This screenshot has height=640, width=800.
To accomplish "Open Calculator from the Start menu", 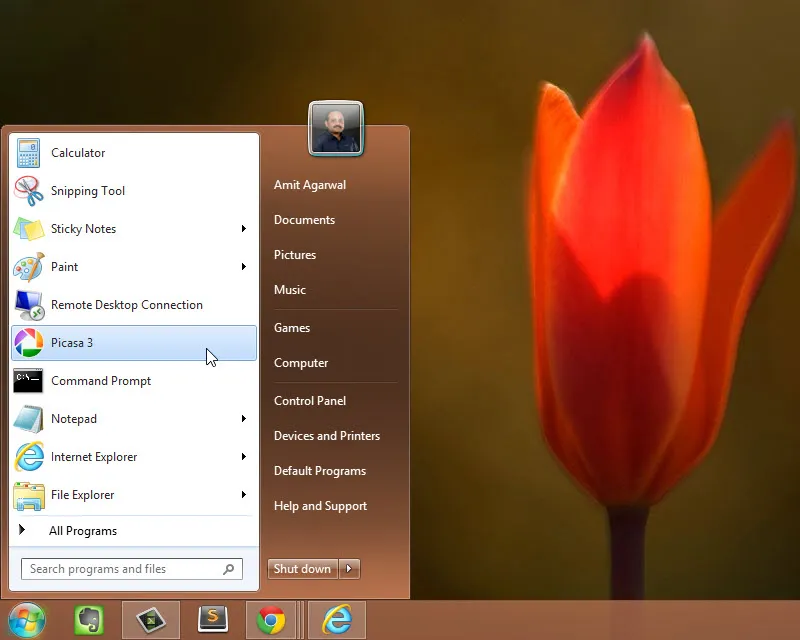I will (x=77, y=152).
